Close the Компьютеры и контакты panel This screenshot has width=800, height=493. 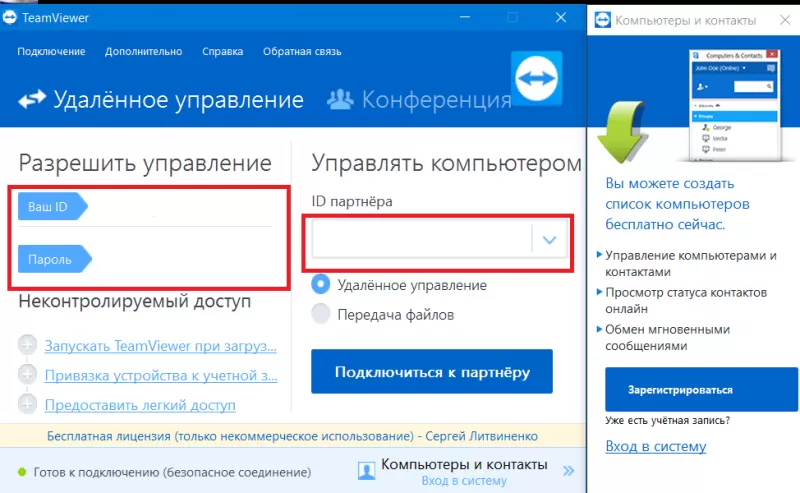785,20
